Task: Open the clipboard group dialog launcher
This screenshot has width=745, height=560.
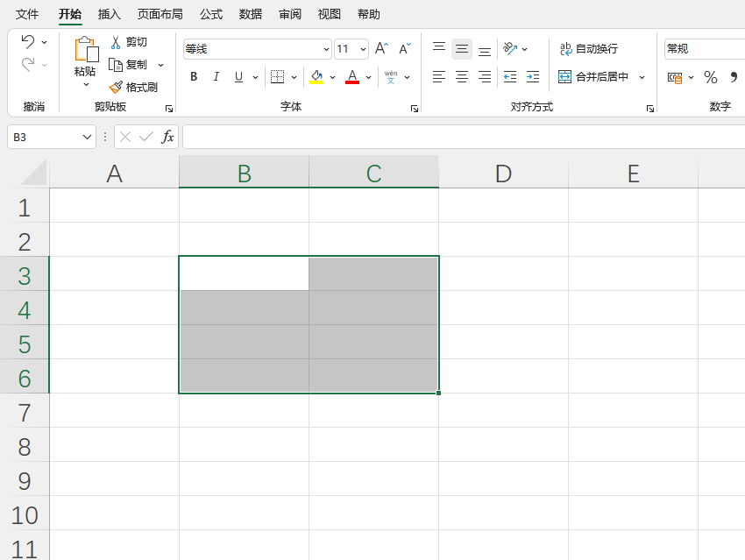Action: coord(168,109)
